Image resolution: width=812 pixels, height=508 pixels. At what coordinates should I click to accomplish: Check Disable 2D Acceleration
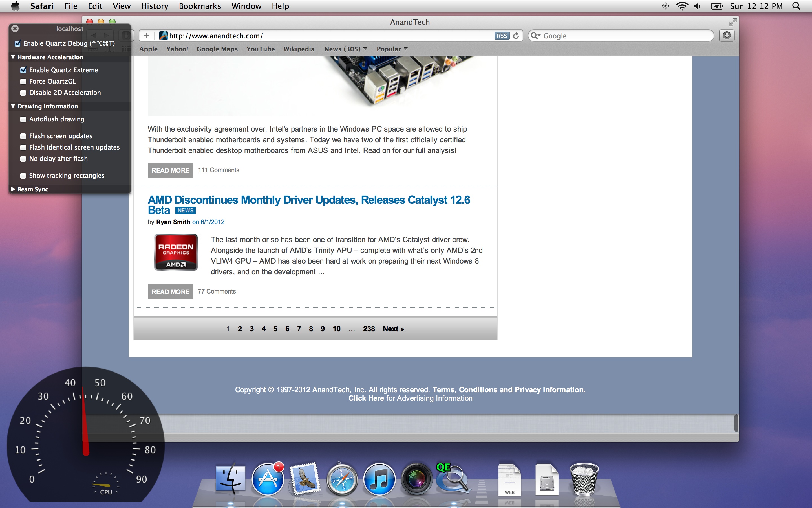23,92
